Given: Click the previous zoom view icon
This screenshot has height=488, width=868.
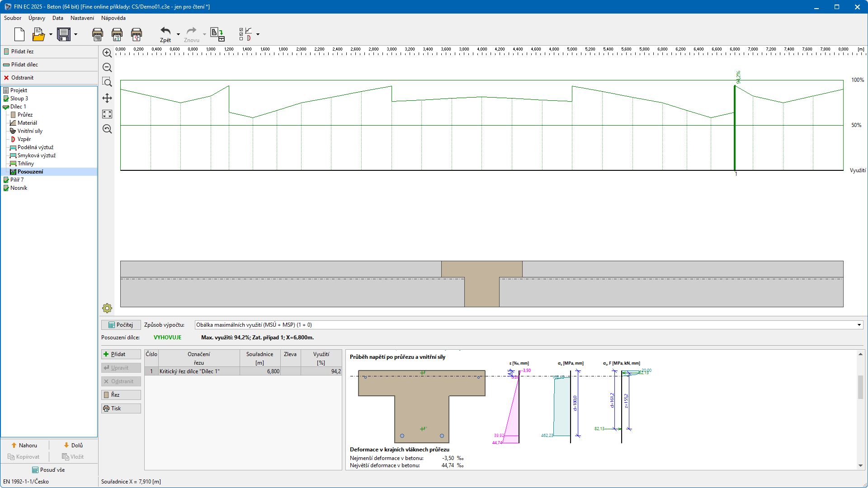Looking at the screenshot, I should point(107,129).
